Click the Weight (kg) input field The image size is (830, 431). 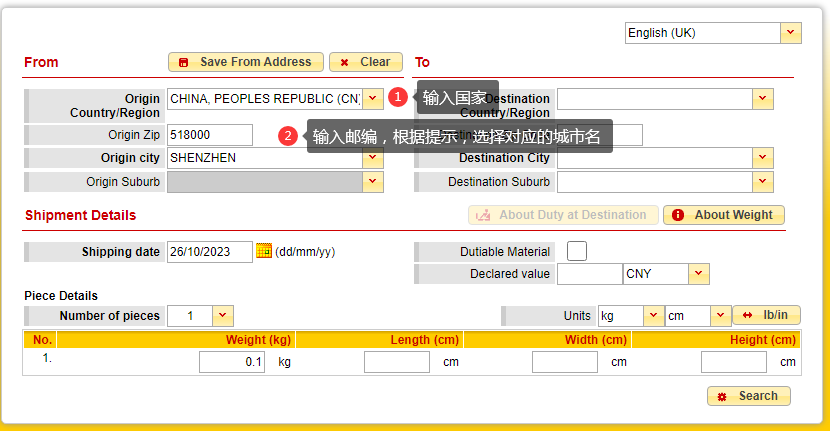click(232, 362)
